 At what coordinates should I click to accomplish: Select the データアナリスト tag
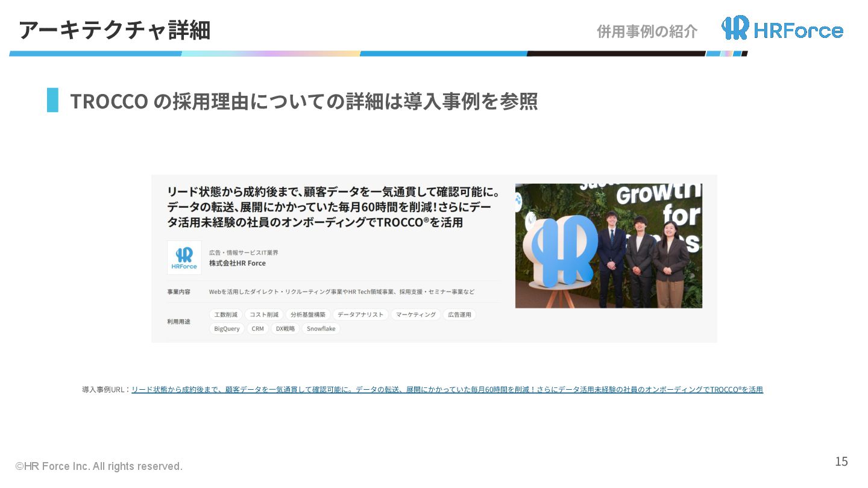tap(360, 314)
